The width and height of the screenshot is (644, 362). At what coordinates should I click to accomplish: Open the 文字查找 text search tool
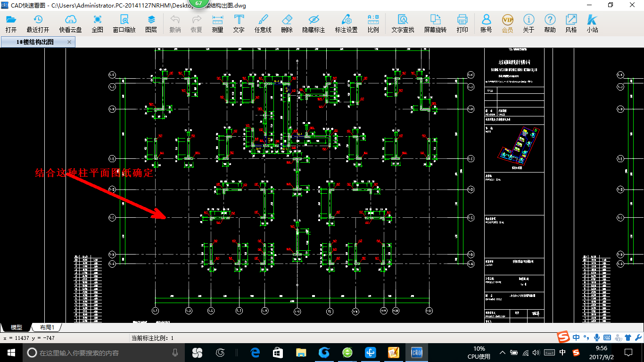coord(403,24)
